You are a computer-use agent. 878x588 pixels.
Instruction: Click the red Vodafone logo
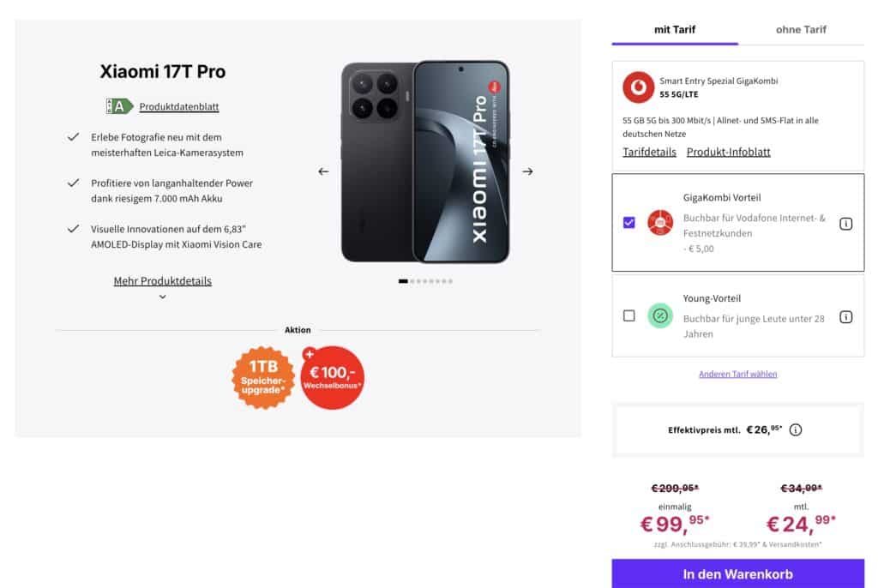(x=638, y=87)
